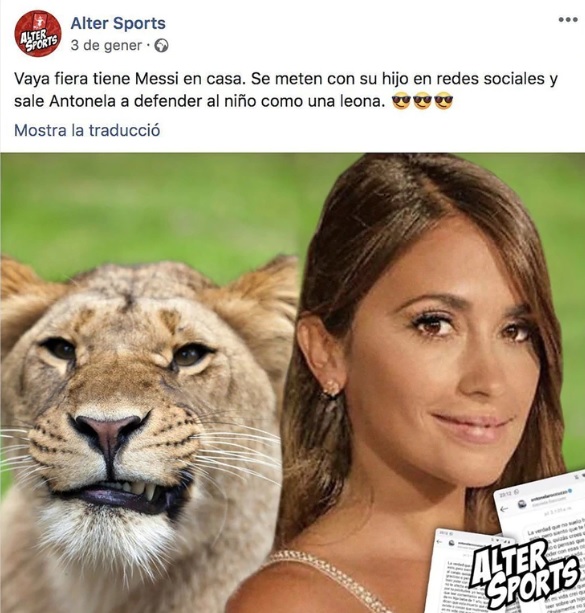This screenshot has width=585, height=613.
Task: Open the Alter Sports page name link
Action: [x=118, y=23]
